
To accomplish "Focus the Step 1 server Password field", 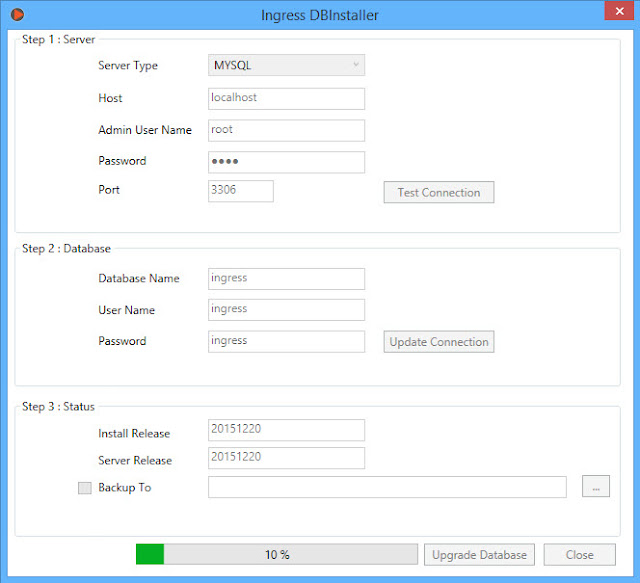I will [286, 162].
